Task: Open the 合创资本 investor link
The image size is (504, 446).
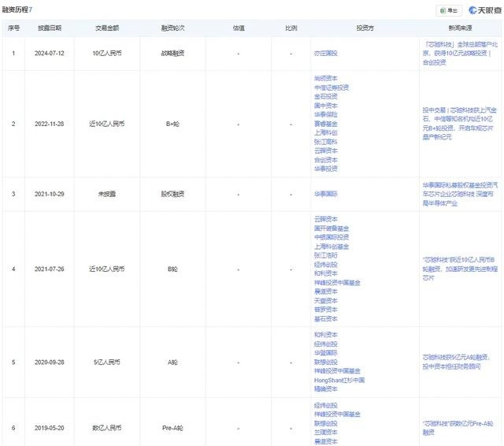Action: [325, 160]
